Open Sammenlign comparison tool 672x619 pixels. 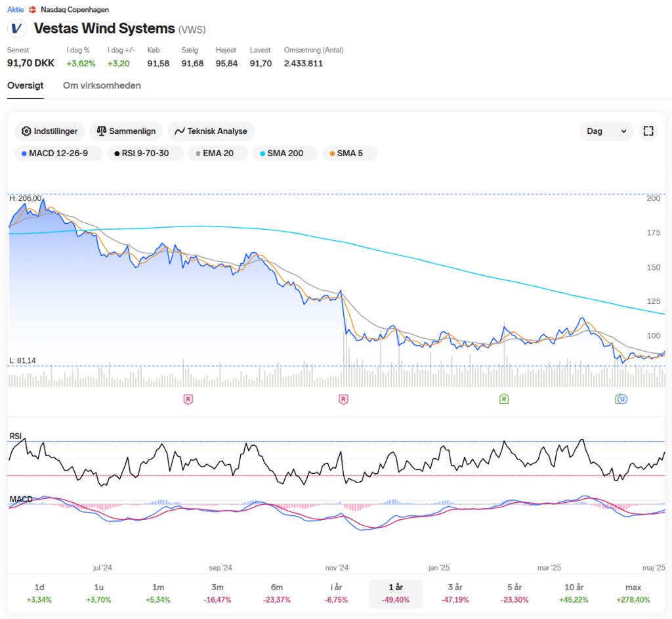coord(126,131)
